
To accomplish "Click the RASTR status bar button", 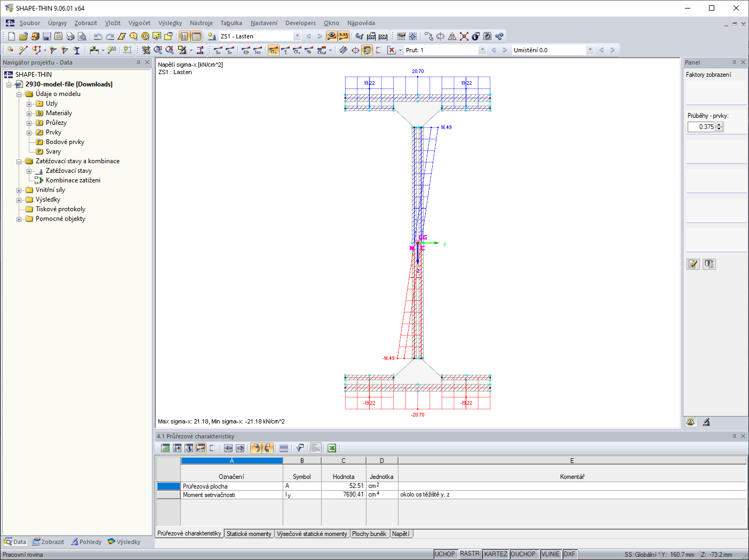I will 470,554.
